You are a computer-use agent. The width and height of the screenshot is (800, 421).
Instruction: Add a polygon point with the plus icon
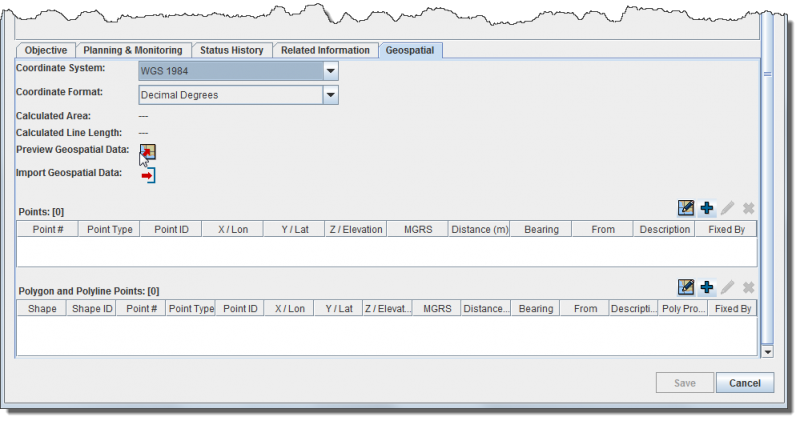(x=707, y=287)
